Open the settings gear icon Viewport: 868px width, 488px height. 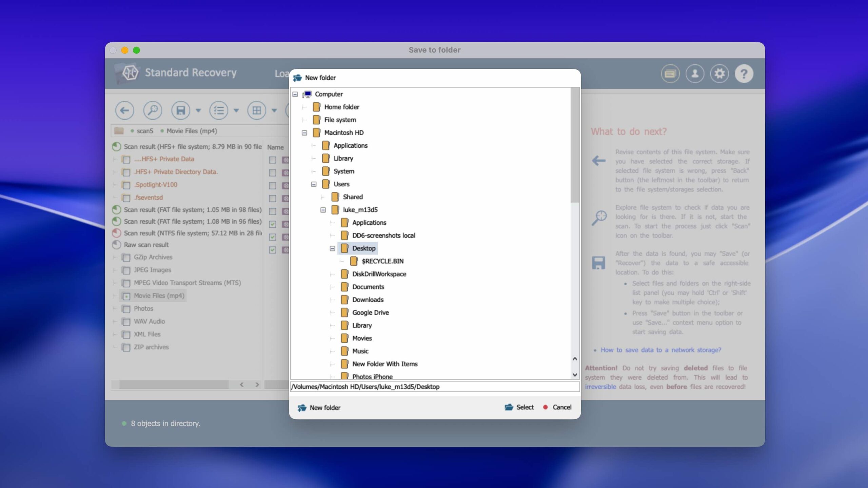click(x=719, y=74)
